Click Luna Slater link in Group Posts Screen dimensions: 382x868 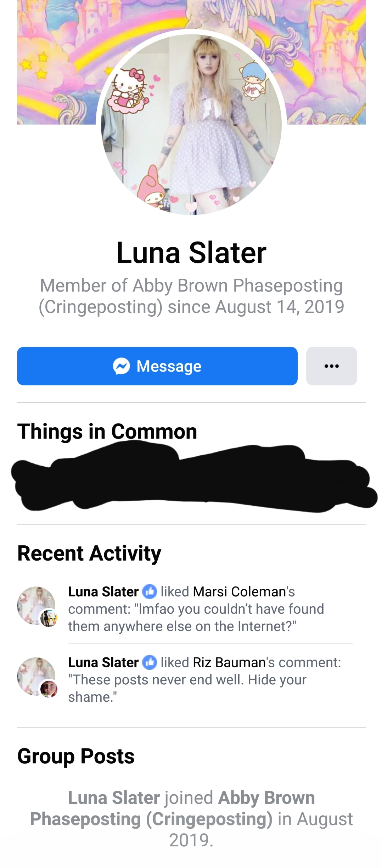(114, 797)
